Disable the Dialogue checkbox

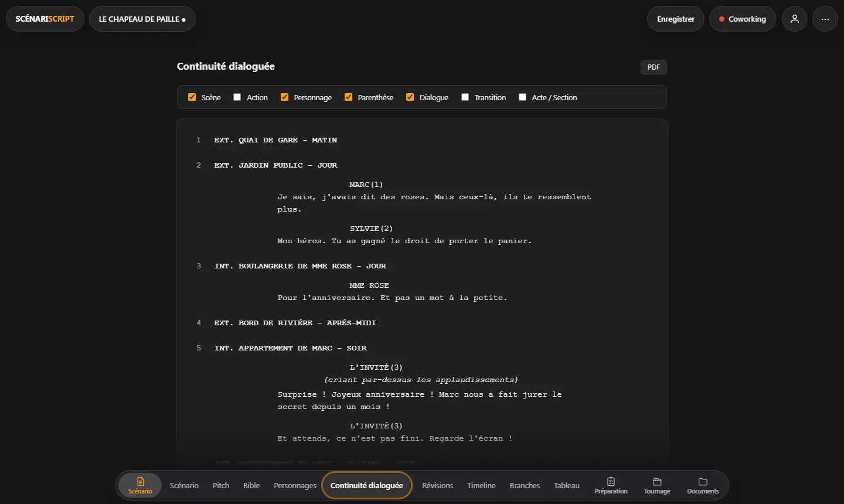pos(410,97)
